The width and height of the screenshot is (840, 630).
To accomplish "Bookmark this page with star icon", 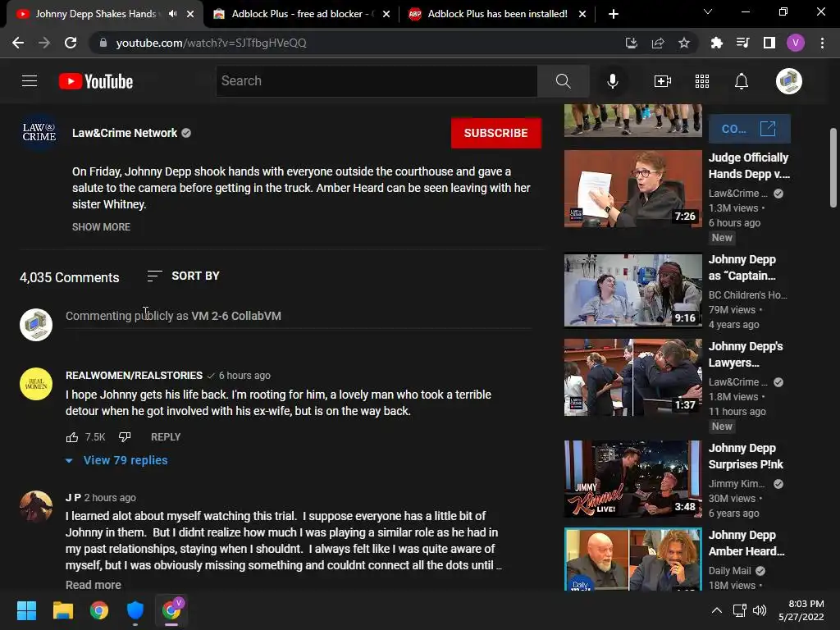I will point(684,43).
